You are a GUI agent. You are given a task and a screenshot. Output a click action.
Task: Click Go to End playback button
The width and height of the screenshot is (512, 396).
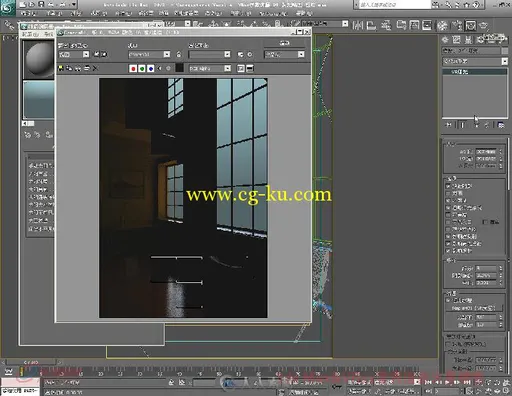click(x=467, y=382)
